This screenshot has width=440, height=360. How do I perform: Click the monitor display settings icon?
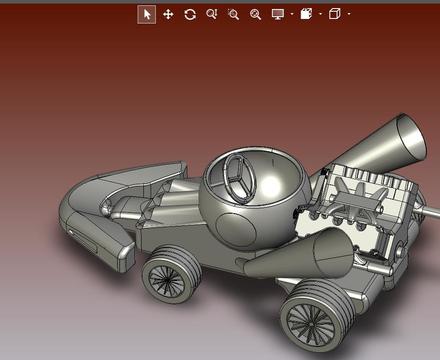[278, 14]
